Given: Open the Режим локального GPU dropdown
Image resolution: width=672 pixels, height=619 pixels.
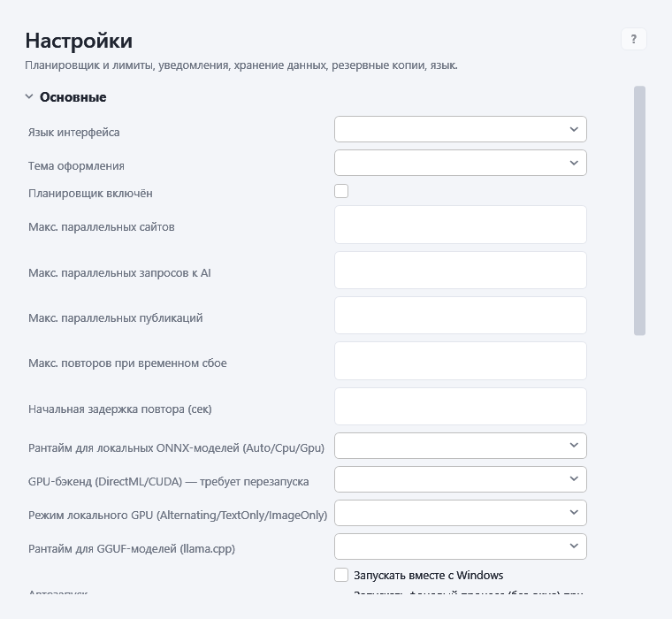Looking at the screenshot, I should click(461, 513).
